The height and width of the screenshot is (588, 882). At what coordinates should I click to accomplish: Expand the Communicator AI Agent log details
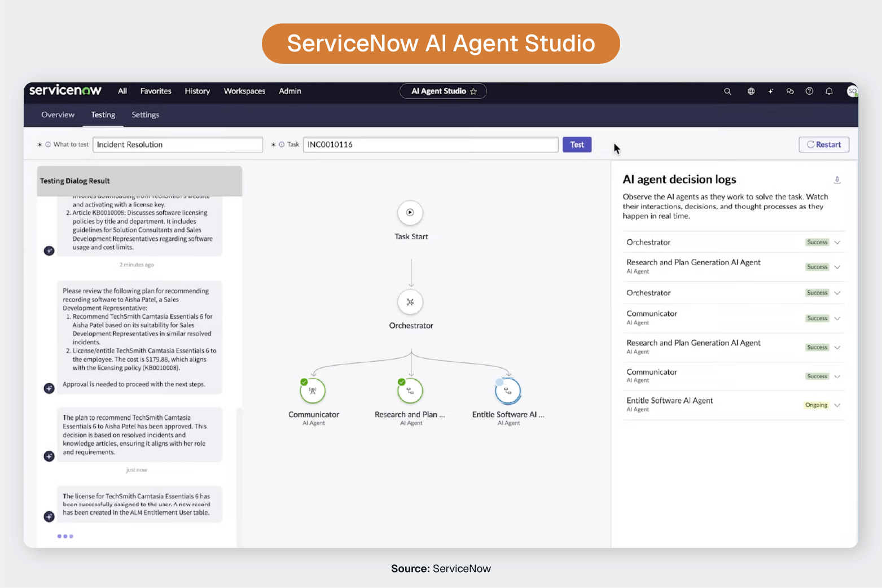[837, 318]
